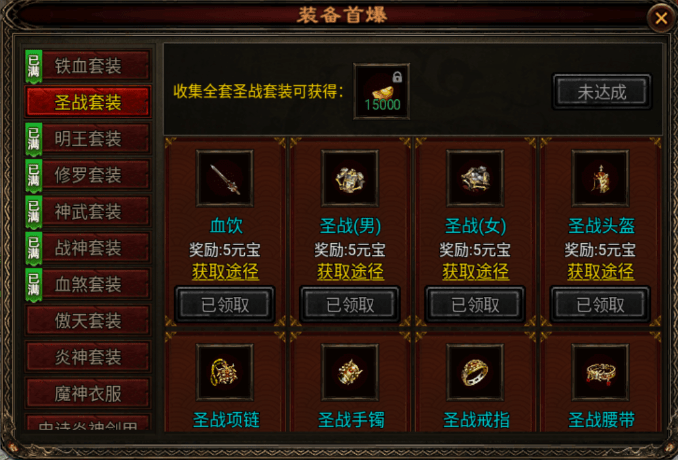Click the 圣战手镯 bracelet icon
678x460 pixels.
pos(350,372)
